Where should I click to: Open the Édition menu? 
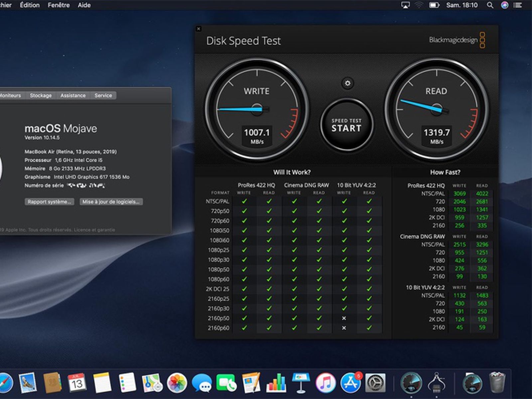[x=30, y=5]
